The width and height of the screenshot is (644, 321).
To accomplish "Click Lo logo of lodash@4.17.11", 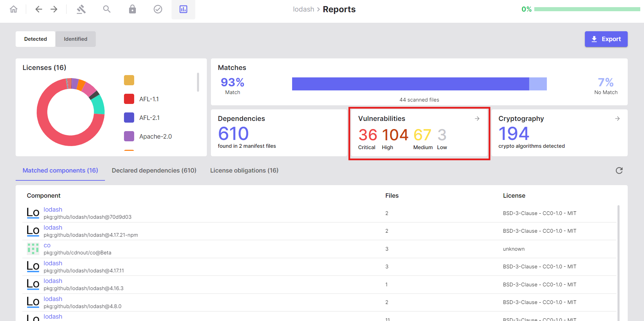I will coord(33,267).
